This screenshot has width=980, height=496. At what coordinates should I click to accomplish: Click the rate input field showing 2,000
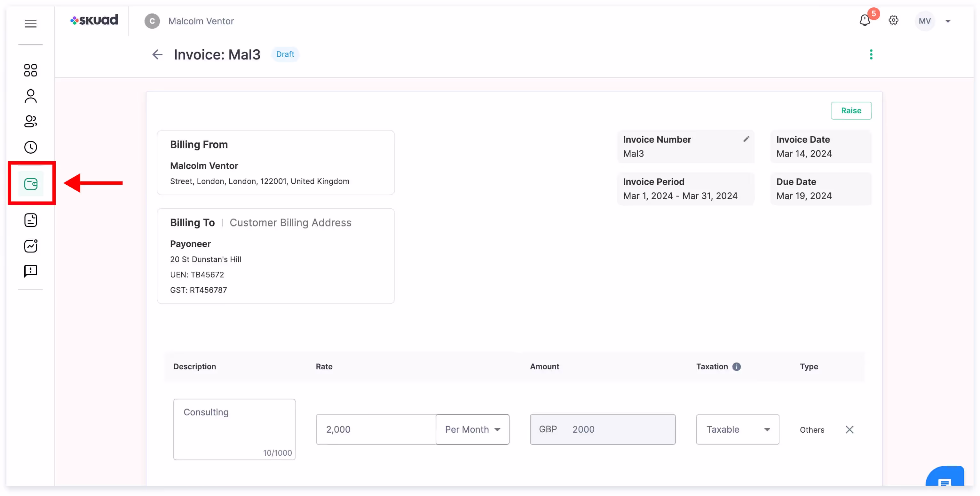tap(375, 430)
